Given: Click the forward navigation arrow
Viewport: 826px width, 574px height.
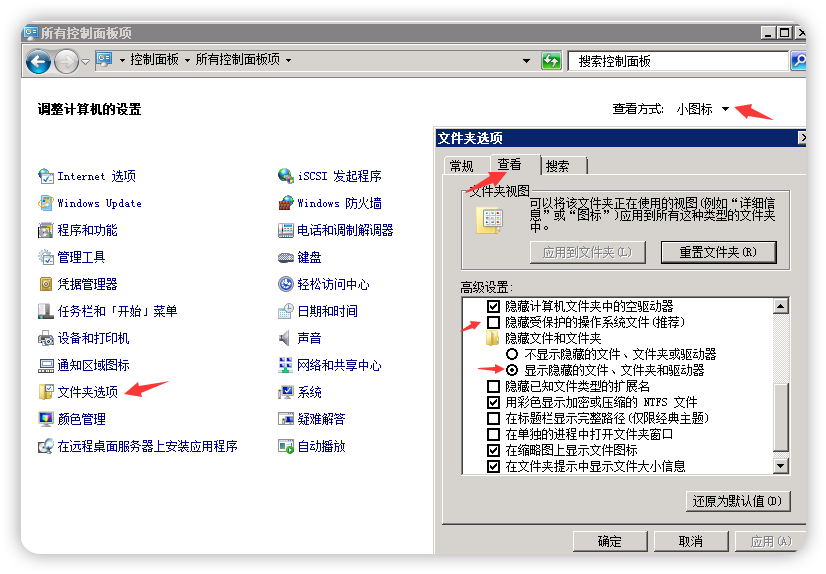Looking at the screenshot, I should click(x=66, y=62).
